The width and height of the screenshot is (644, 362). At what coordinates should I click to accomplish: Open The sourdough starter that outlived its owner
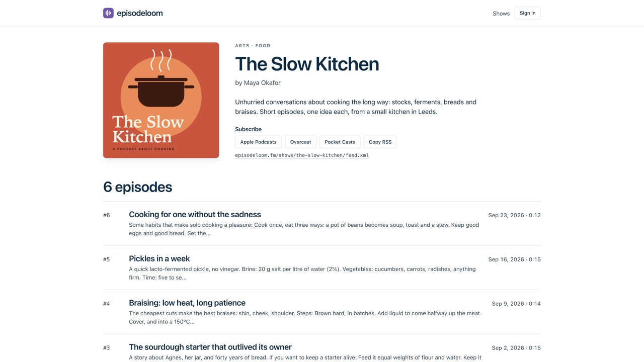pyautogui.click(x=210, y=347)
